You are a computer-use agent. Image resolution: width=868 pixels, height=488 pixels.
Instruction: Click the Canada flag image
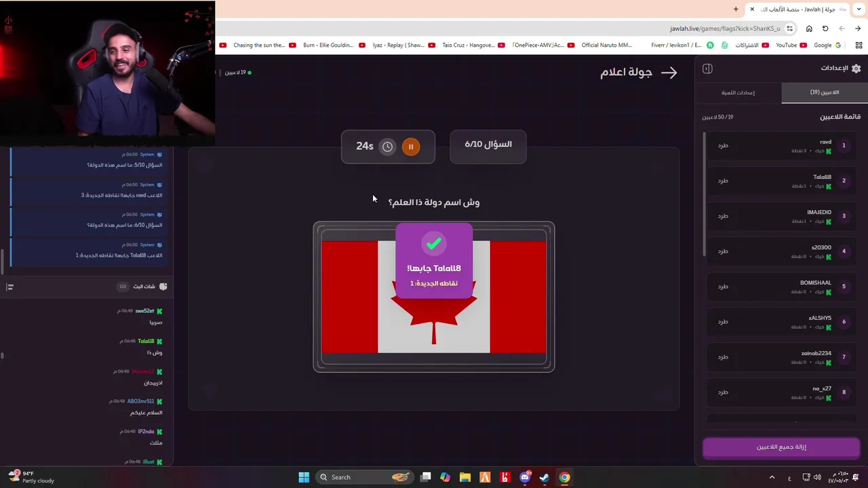[x=434, y=297]
